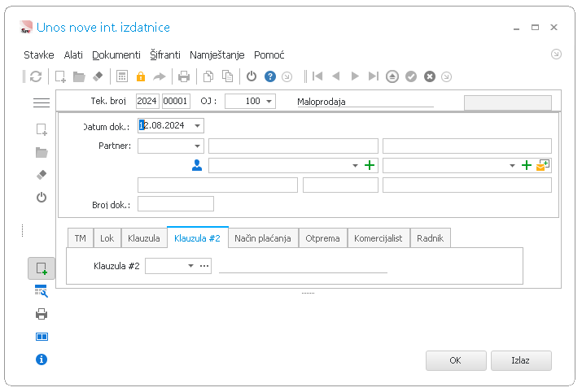Click the paste document icon
Viewport: 582px width, 392px height.
pyautogui.click(x=227, y=76)
